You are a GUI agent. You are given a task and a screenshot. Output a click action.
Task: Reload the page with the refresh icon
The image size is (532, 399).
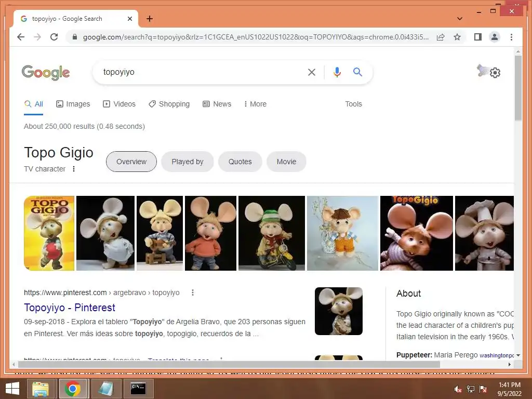54,37
